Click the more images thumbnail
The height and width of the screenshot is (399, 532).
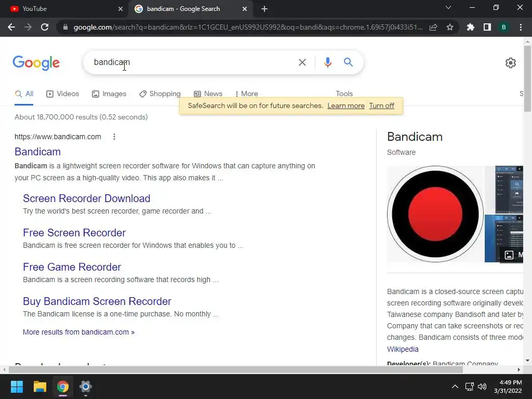[504, 238]
